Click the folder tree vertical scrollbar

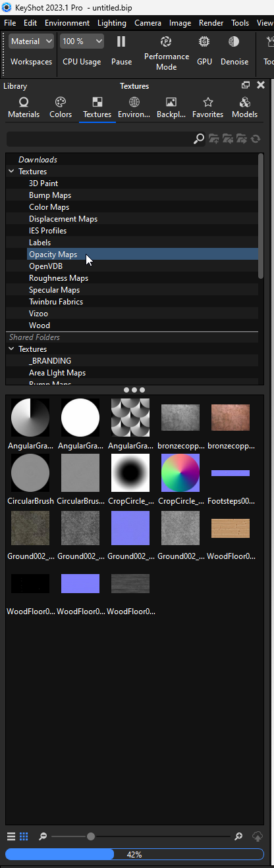pyautogui.click(x=261, y=217)
